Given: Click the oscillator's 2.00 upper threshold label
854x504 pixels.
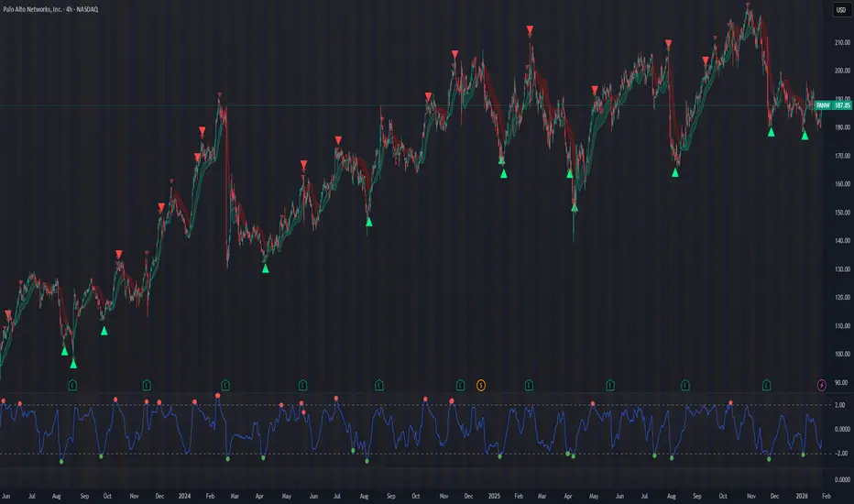Looking at the screenshot, I should tap(840, 405).
